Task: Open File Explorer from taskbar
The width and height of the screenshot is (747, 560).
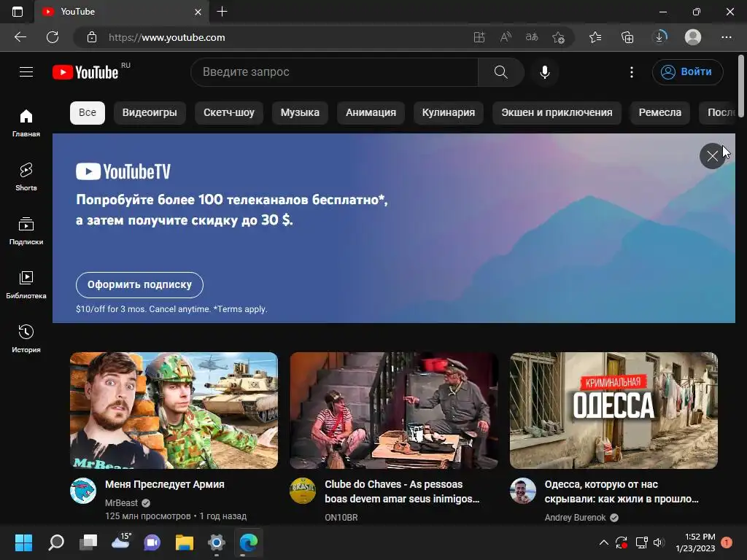Action: 185,542
